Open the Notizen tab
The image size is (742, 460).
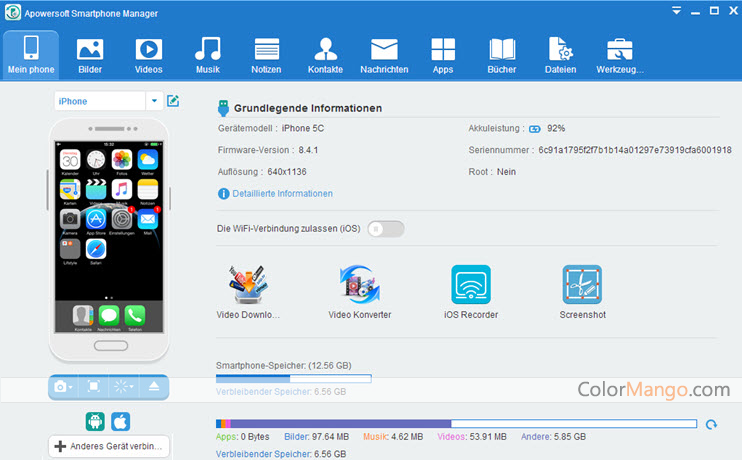pos(266,55)
